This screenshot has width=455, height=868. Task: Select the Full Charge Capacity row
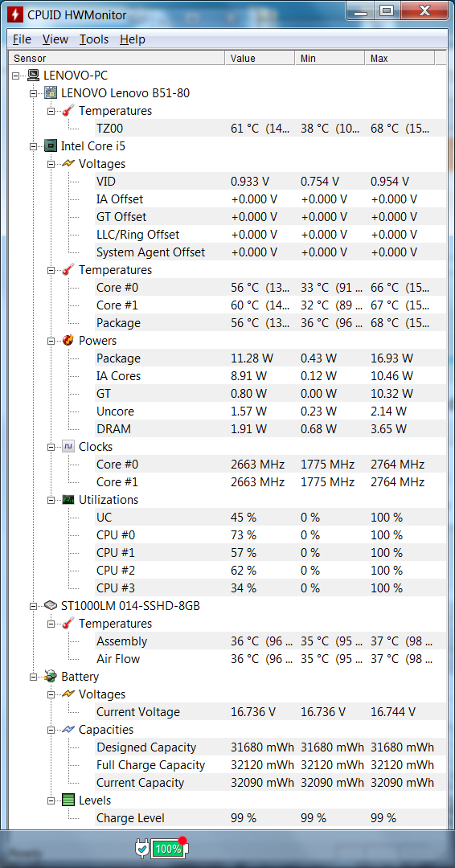269,765
